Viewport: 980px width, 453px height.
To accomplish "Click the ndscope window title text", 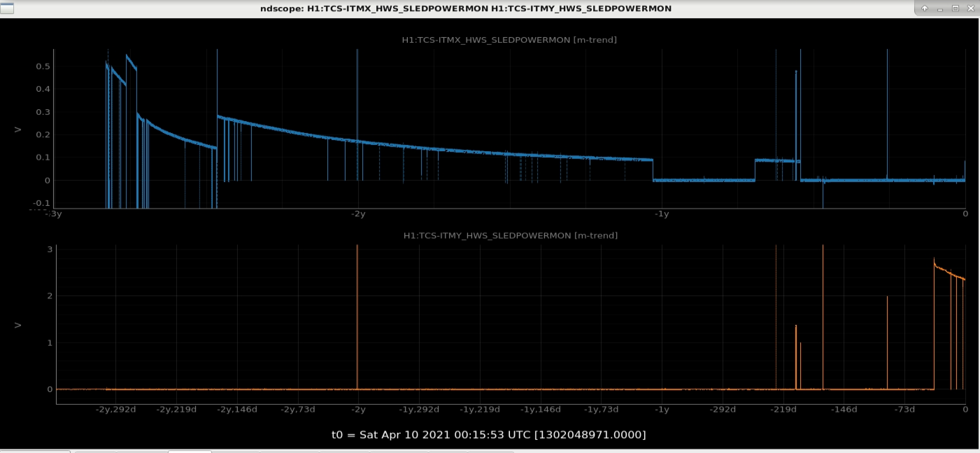I will pos(466,8).
